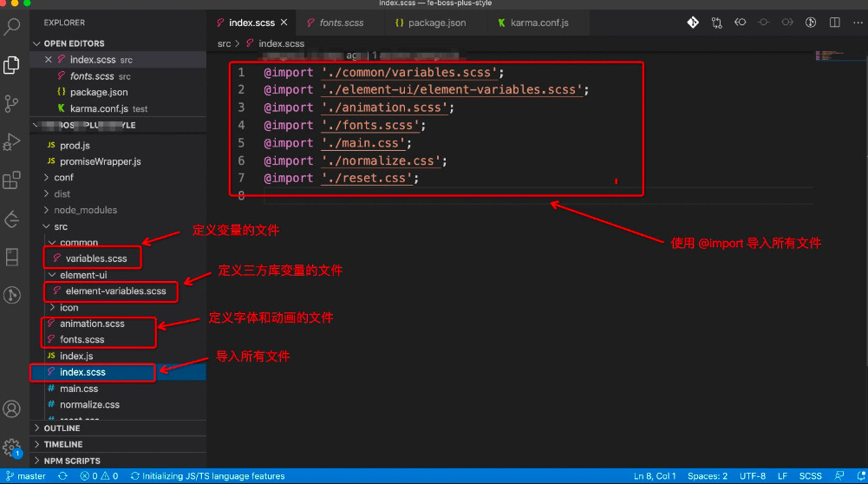Place cursor on empty line 8
Screen dimensions: 868x484
click(537, 195)
